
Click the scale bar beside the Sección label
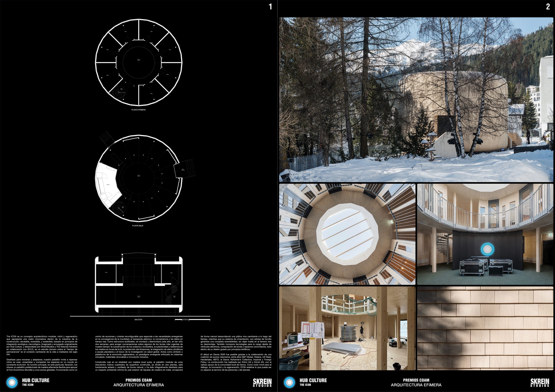(193, 320)
